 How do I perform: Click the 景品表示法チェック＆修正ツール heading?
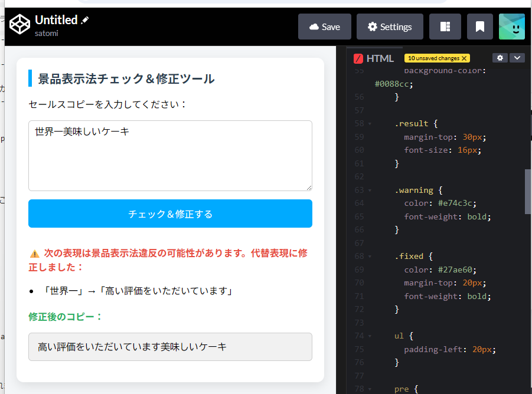tap(126, 79)
